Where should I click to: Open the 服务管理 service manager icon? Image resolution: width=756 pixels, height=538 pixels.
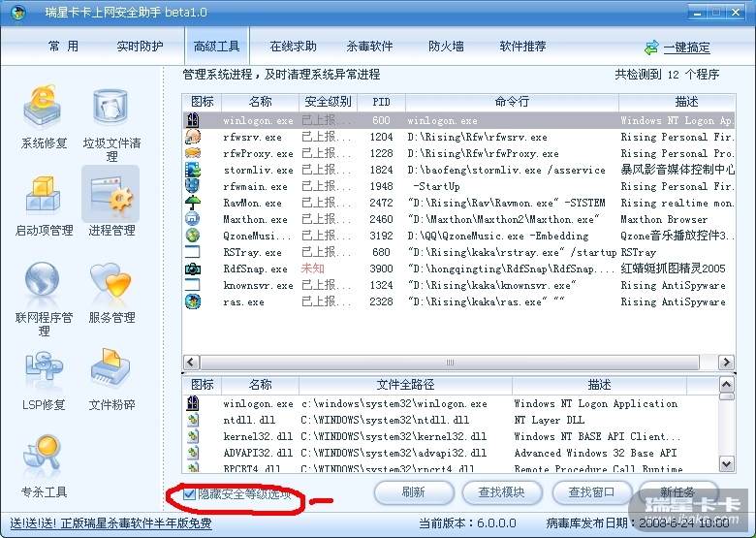pos(110,281)
